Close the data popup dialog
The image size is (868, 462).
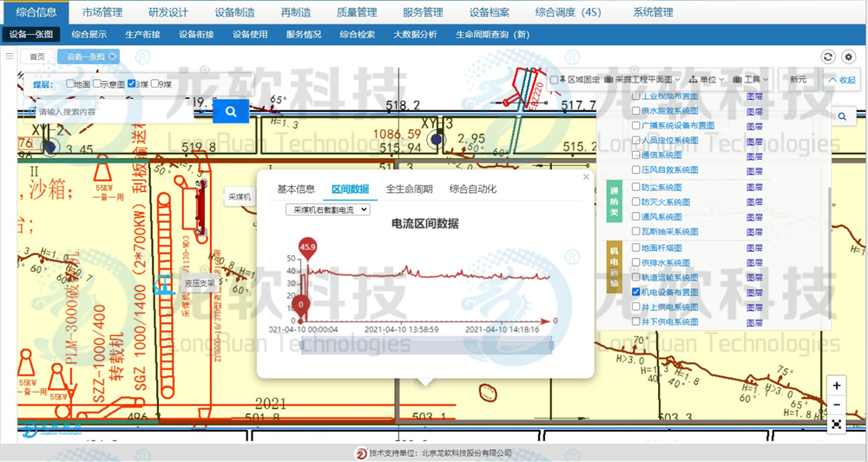point(586,176)
